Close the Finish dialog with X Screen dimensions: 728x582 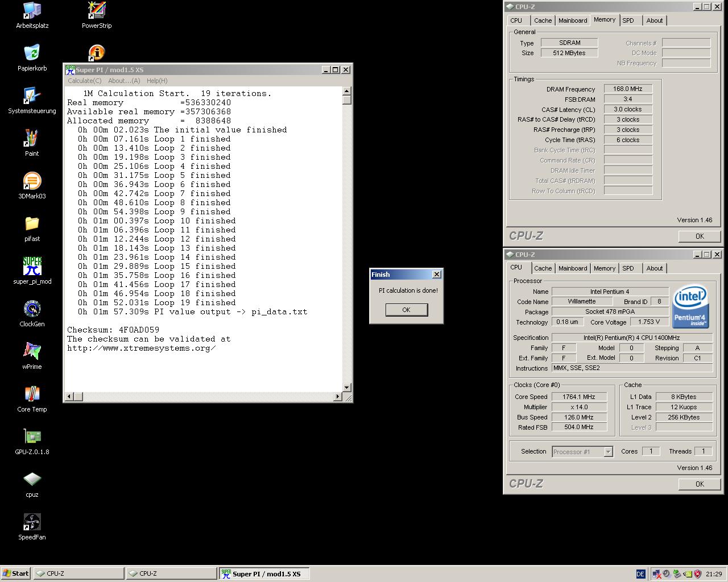[436, 275]
